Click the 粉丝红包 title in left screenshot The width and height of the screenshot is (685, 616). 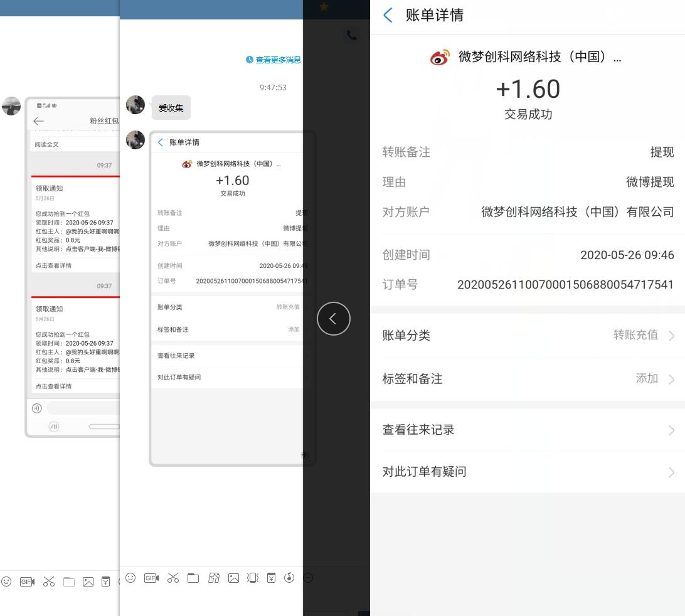click(104, 120)
